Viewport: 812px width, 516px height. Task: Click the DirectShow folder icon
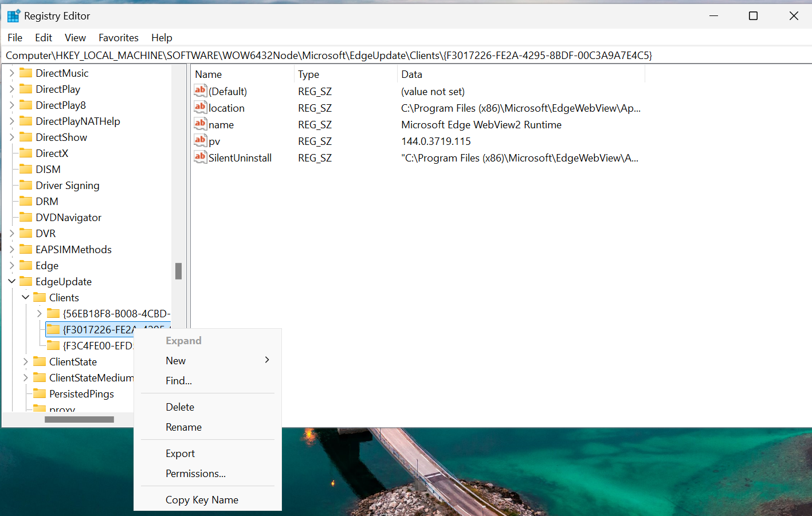click(26, 137)
